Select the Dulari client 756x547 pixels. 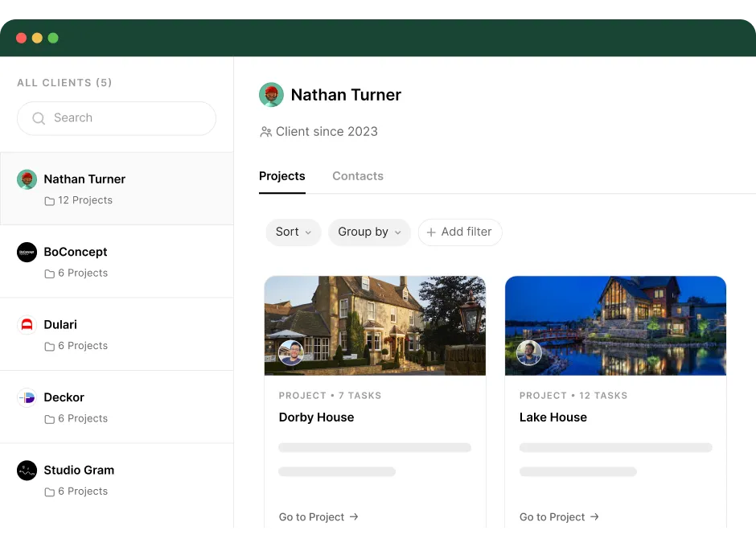coord(117,335)
